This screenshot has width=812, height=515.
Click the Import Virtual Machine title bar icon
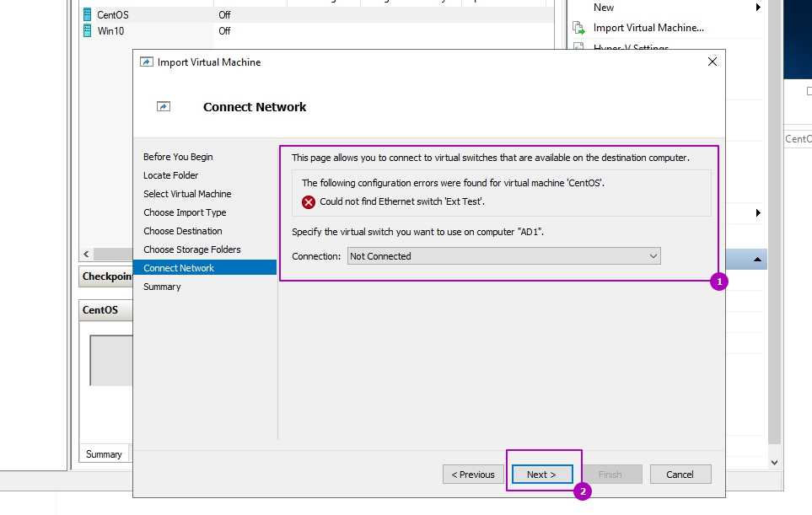tap(146, 62)
